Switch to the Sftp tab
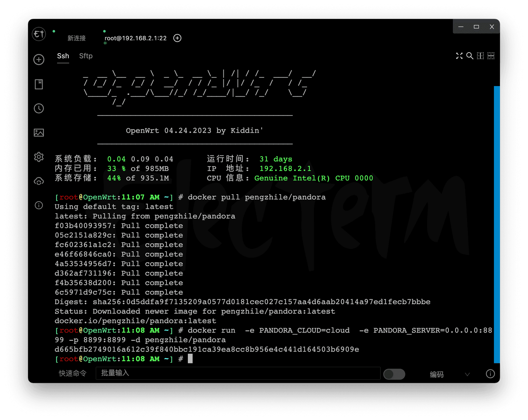528x420 pixels. tap(86, 56)
